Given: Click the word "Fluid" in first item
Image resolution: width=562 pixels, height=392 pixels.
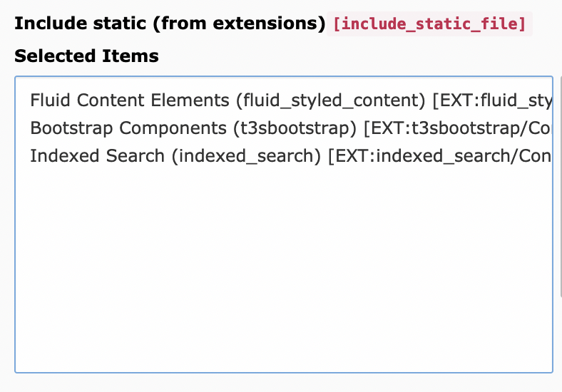Looking at the screenshot, I should pyautogui.click(x=46, y=100).
